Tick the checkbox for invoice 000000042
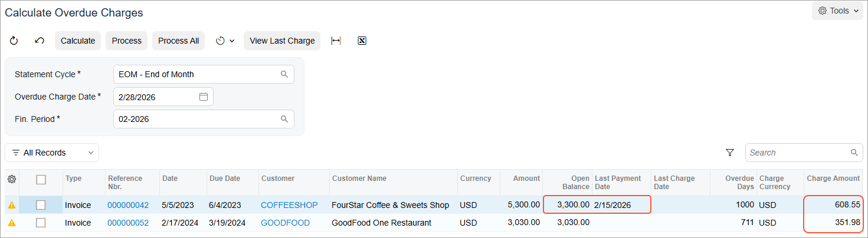This screenshot has height=238, width=868. click(x=41, y=205)
